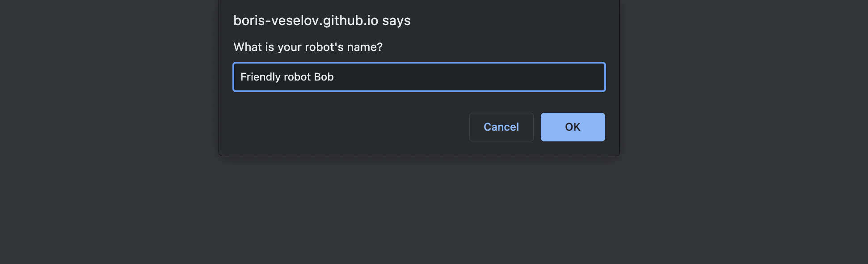Image resolution: width=868 pixels, height=264 pixels.
Task: Click the dark page background below dialog
Action: [x=419, y=210]
